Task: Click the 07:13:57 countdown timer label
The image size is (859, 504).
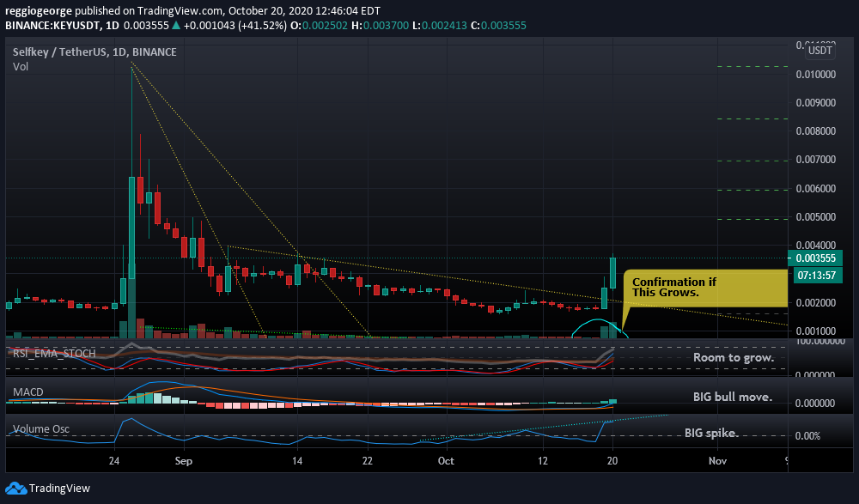Action: (817, 275)
